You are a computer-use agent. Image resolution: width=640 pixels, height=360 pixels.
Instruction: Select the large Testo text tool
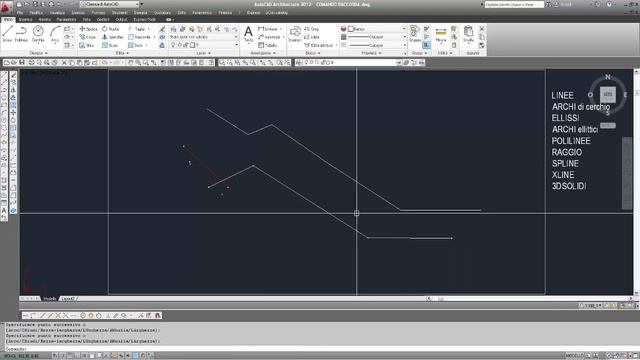(x=248, y=34)
